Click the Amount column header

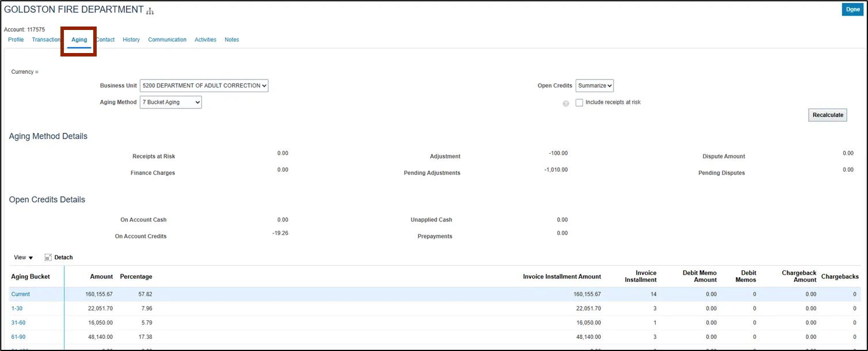(x=101, y=277)
